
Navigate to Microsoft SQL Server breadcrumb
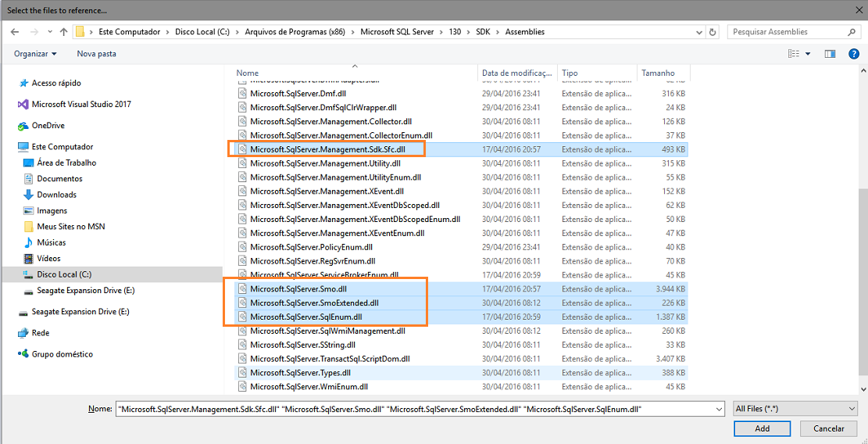(397, 32)
